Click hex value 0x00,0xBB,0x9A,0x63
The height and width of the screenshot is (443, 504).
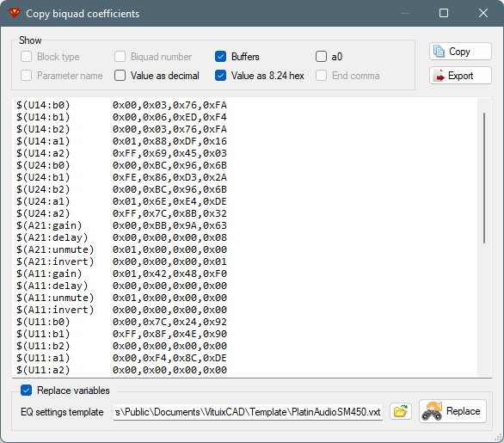(169, 225)
